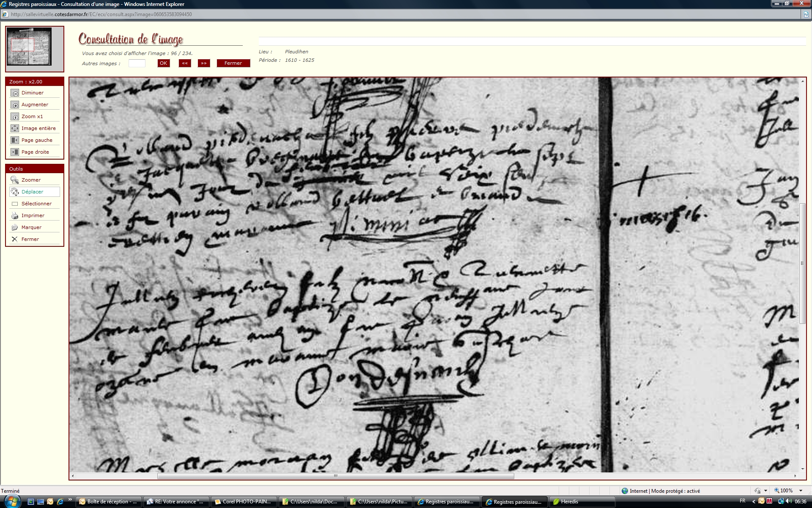Select the Zoomer magnifier tool
This screenshot has height=508, width=812.
15,180
